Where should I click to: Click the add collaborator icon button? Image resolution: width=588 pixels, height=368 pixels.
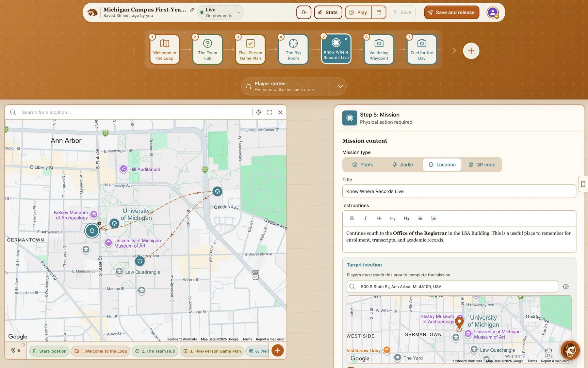(304, 12)
